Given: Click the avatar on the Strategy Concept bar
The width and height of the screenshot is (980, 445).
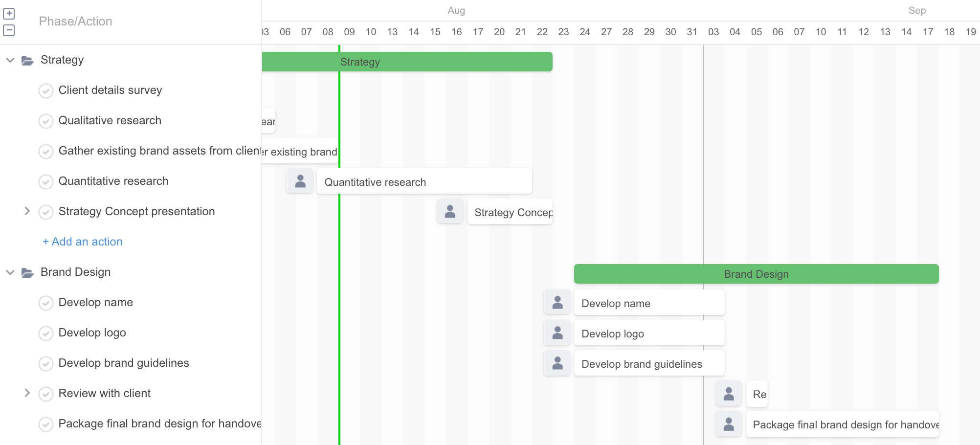Looking at the screenshot, I should (449, 211).
